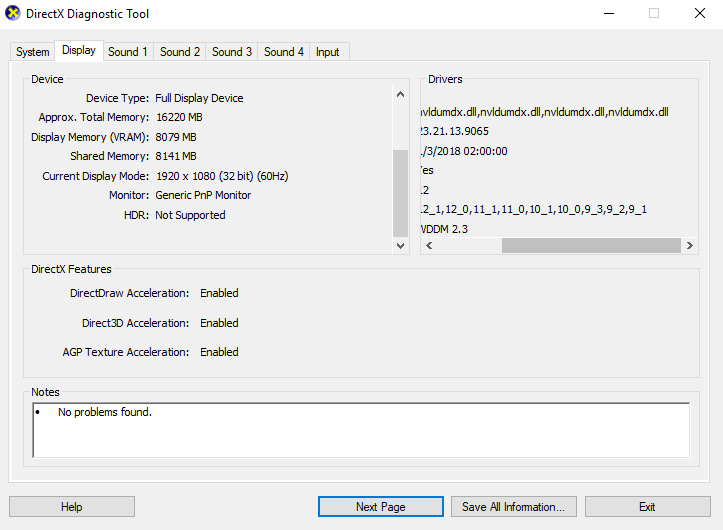Switch to the Sound 4 tab
This screenshot has width=723, height=530.
tap(284, 52)
